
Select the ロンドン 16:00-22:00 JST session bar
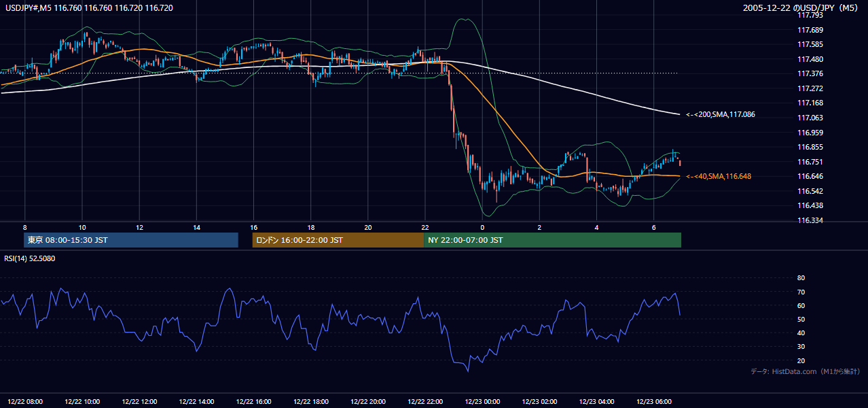338,240
